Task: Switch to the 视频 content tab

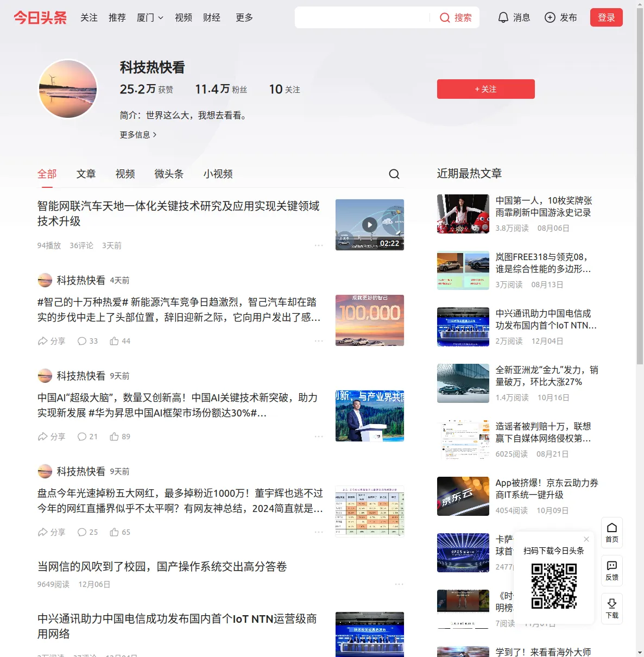Action: coord(125,174)
